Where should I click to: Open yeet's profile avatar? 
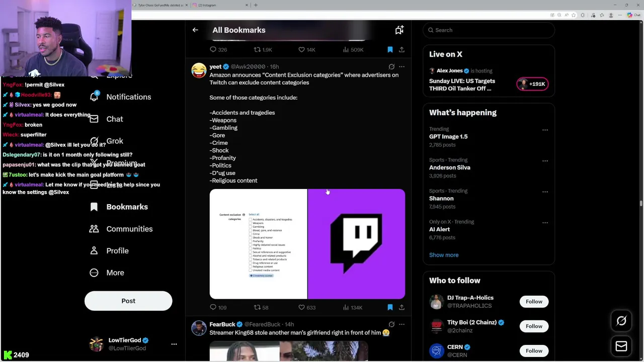[199, 70]
